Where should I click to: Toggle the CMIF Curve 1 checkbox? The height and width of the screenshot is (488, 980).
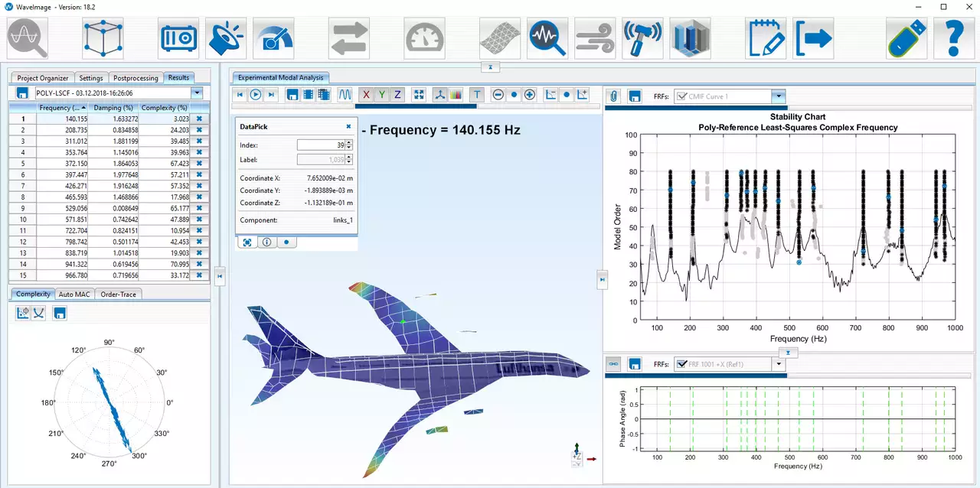pyautogui.click(x=681, y=96)
